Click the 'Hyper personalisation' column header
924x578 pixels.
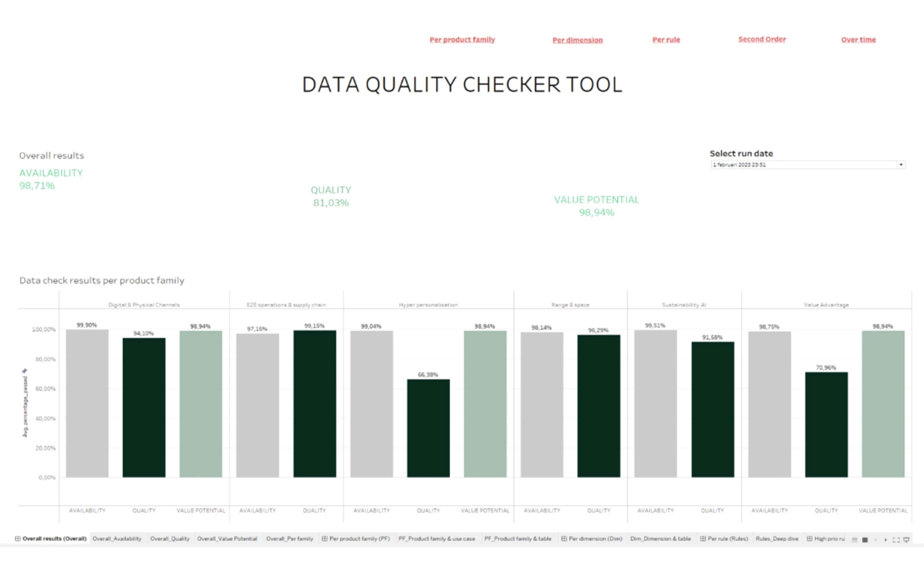click(x=428, y=305)
